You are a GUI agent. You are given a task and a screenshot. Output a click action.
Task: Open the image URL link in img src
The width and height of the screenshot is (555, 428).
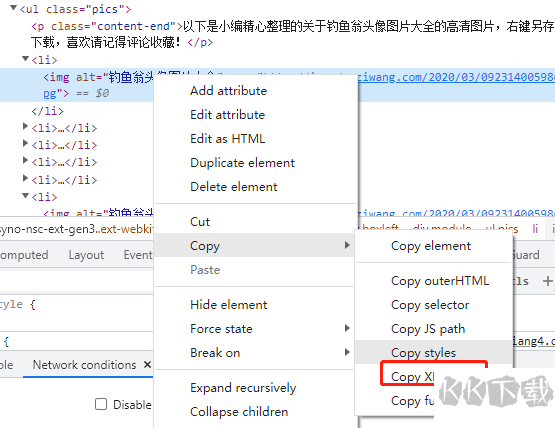click(456, 76)
